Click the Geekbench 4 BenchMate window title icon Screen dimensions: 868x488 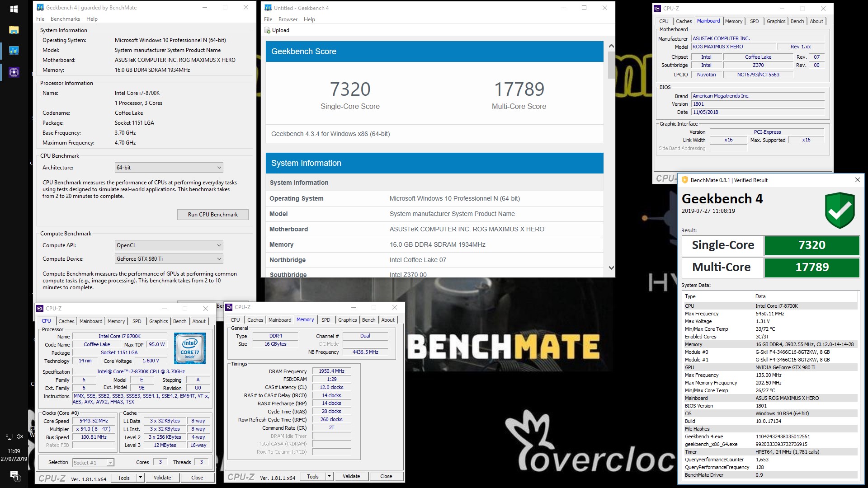pos(40,7)
